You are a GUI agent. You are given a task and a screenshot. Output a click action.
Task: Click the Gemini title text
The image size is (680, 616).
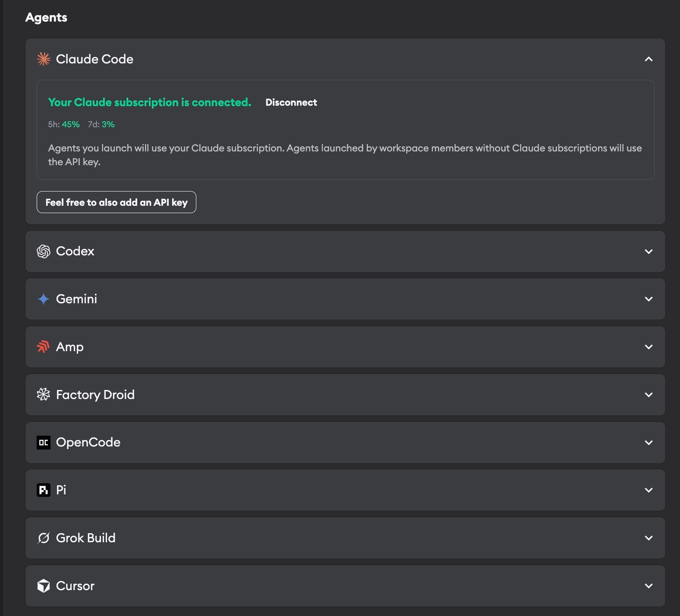tap(76, 299)
